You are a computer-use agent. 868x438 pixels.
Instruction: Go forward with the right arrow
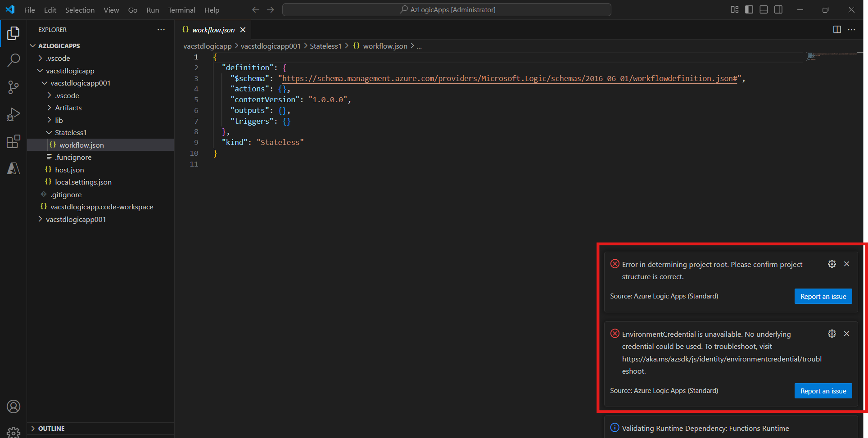coord(270,9)
